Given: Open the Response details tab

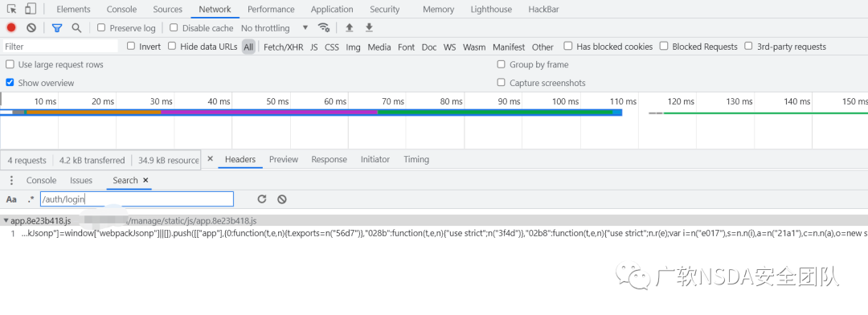Looking at the screenshot, I should 329,159.
